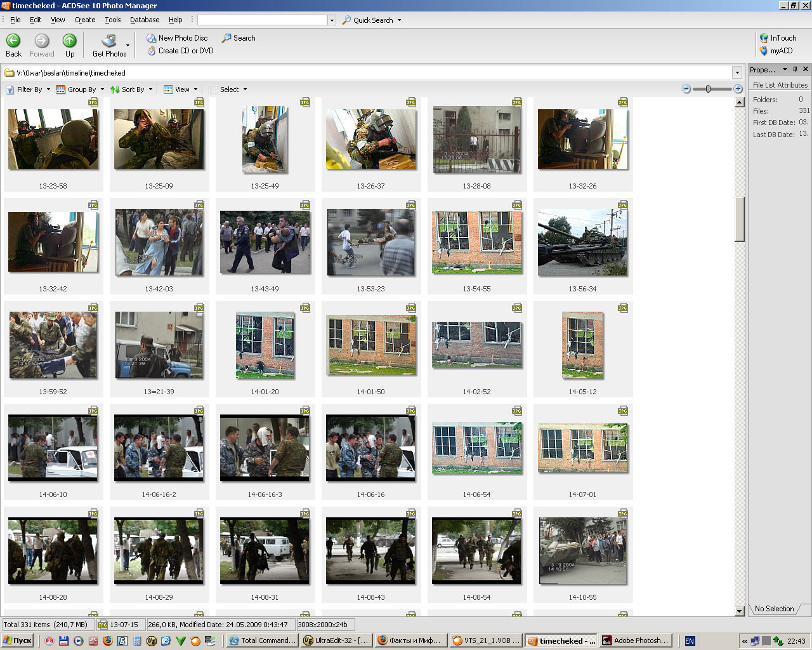Open the Create menu
The height and width of the screenshot is (650, 812).
click(x=84, y=20)
